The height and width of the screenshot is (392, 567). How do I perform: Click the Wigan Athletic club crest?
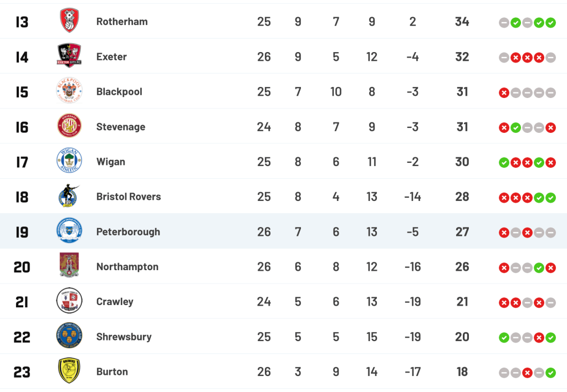point(69,161)
